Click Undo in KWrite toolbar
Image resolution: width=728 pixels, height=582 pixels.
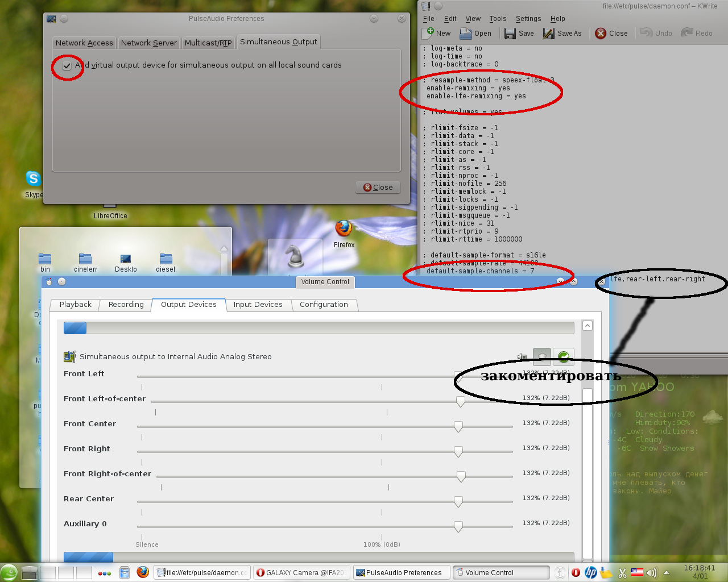(656, 33)
